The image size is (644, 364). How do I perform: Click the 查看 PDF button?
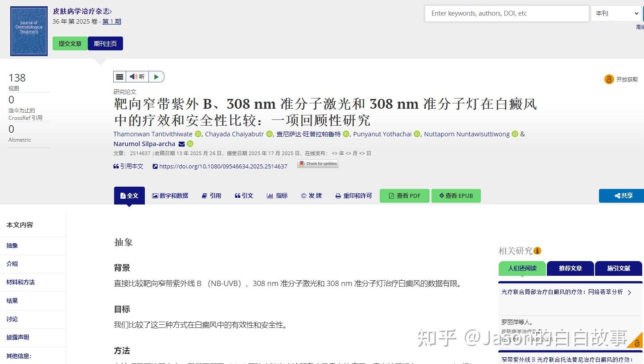point(404,195)
